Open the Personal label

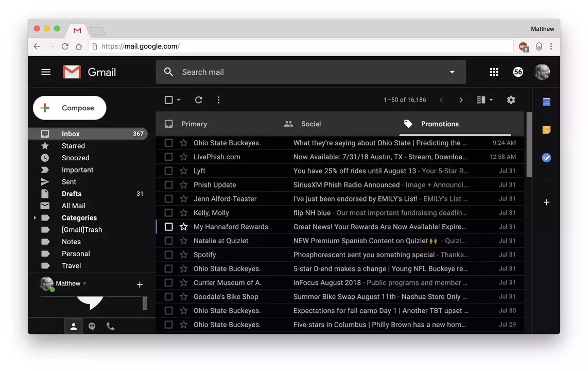point(88,254)
